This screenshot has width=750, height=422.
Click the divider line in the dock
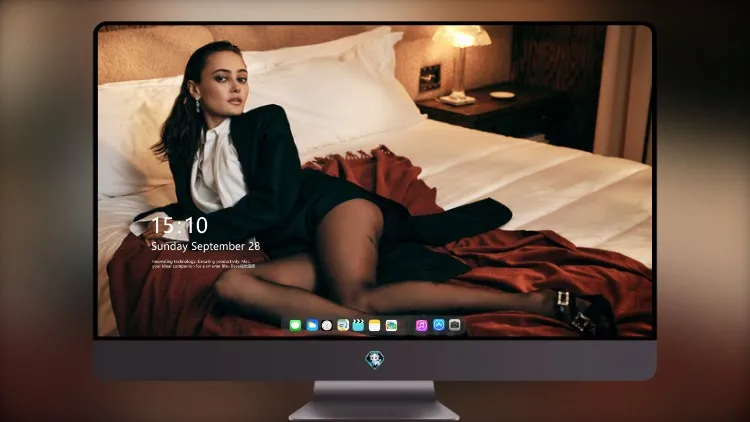[407, 325]
